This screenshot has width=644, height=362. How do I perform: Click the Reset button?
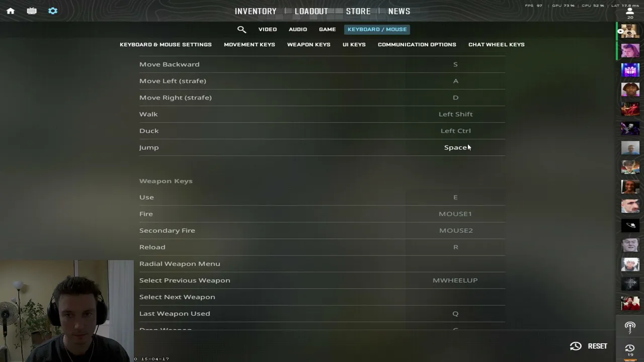coord(589,346)
